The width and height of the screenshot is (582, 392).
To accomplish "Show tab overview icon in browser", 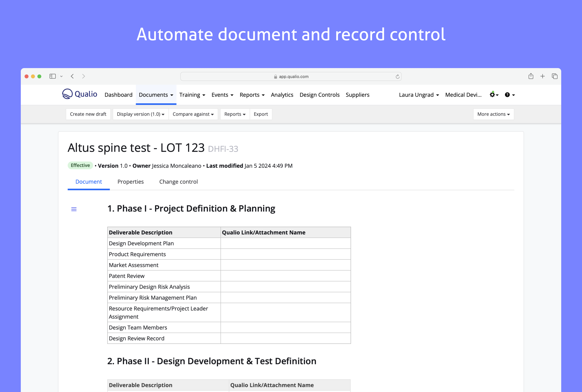I will tap(555, 76).
